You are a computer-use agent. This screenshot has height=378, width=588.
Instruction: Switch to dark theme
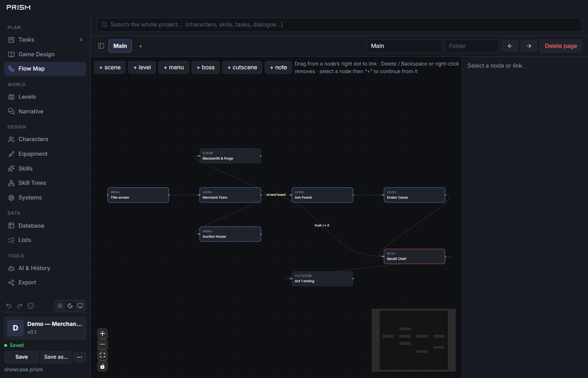pyautogui.click(x=70, y=306)
